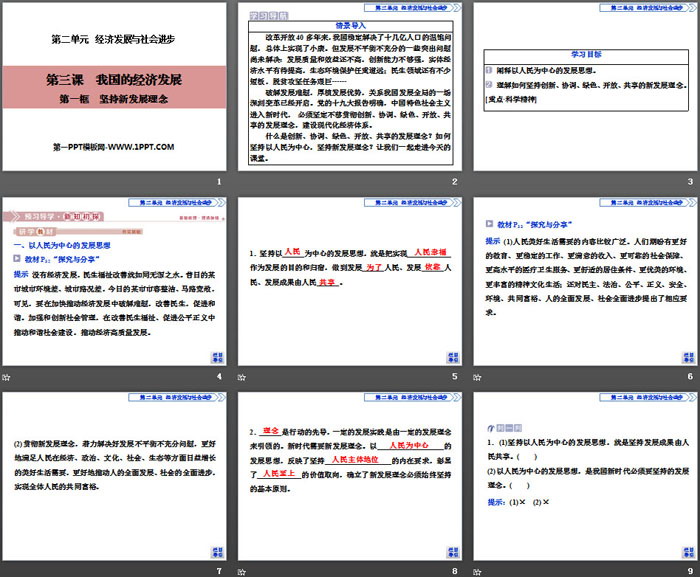The image size is (700, 577).
Task: Click the blue corner button on slide 7
Action: click(x=215, y=552)
